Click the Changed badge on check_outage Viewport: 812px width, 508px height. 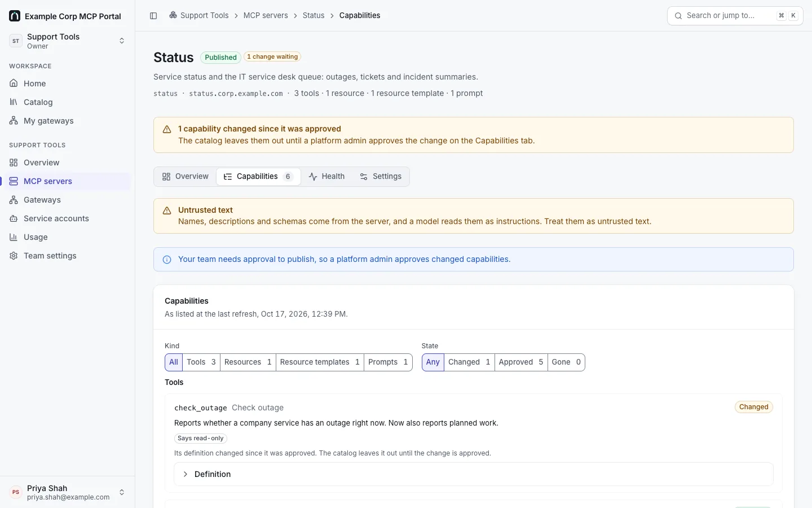tap(754, 407)
